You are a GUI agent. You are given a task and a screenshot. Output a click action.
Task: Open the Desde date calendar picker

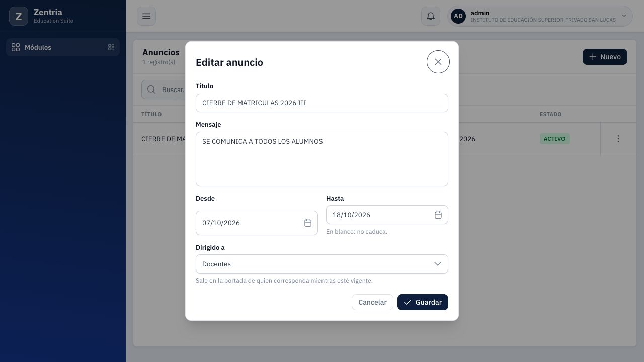pyautogui.click(x=308, y=223)
